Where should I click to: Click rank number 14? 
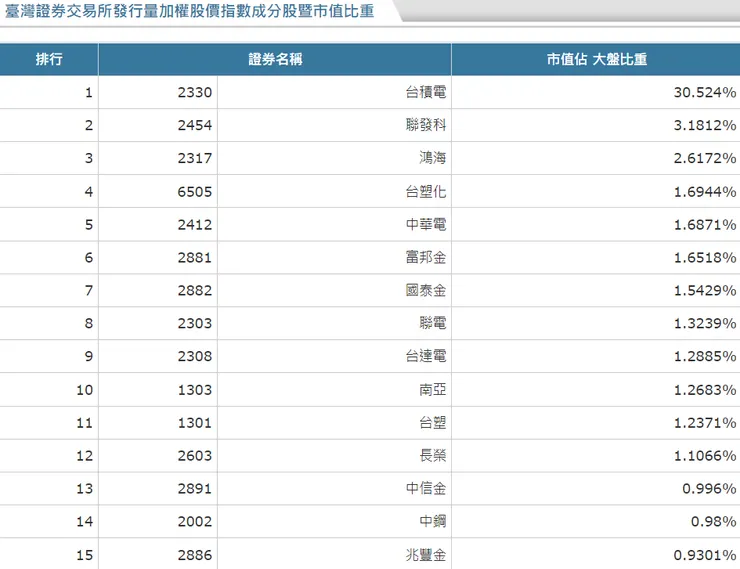[84, 522]
